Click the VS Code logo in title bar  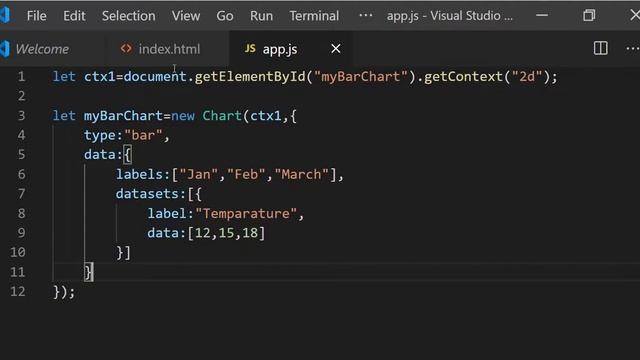pyautogui.click(x=5, y=16)
